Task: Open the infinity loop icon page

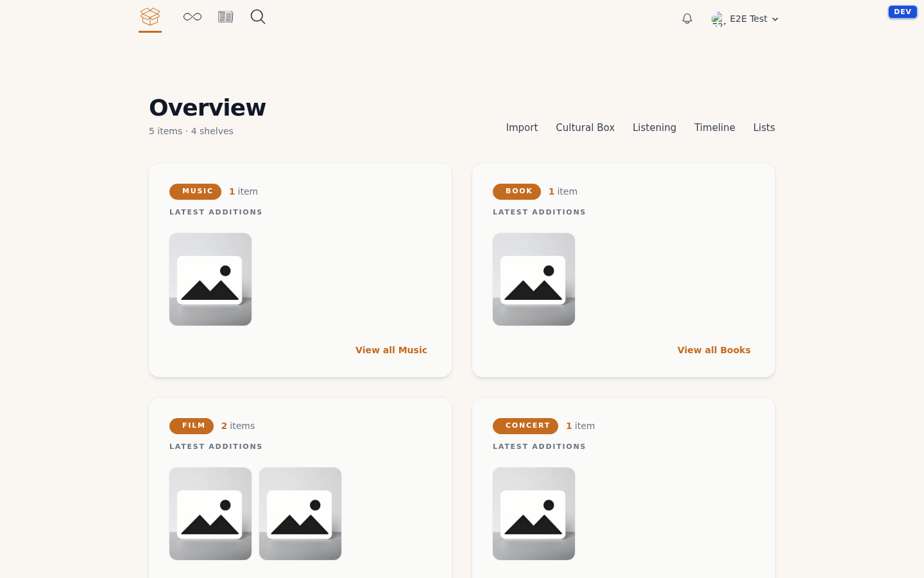Action: [193, 17]
